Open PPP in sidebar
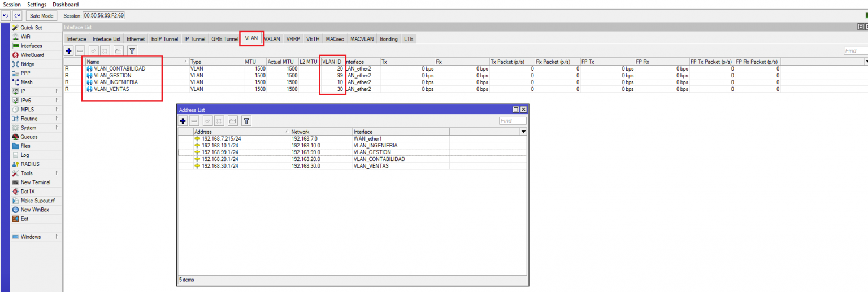The image size is (868, 292). [x=25, y=73]
